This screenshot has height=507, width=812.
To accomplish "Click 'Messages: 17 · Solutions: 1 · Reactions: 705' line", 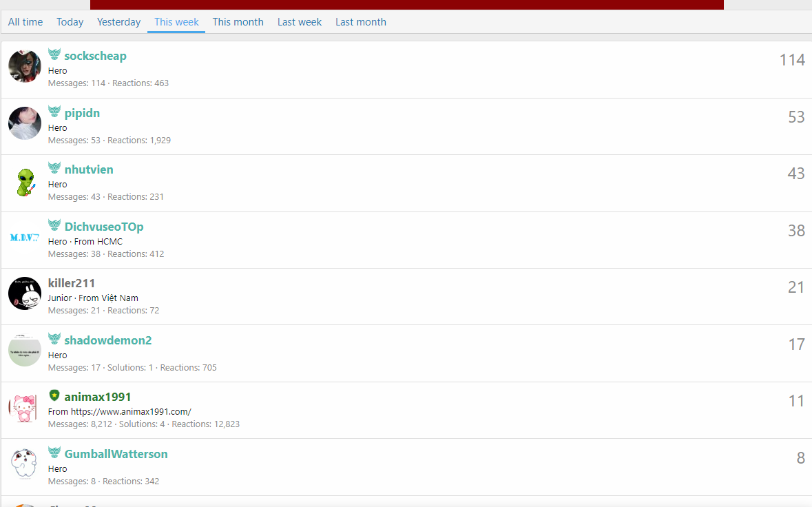I will (x=132, y=368).
